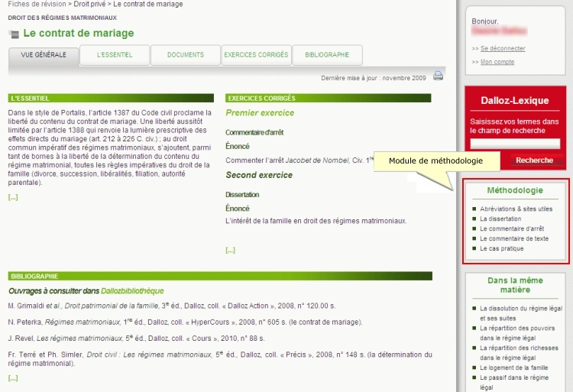Open Le passif dans le régime légal link
The width and height of the screenshot is (573, 392).
pos(514,382)
